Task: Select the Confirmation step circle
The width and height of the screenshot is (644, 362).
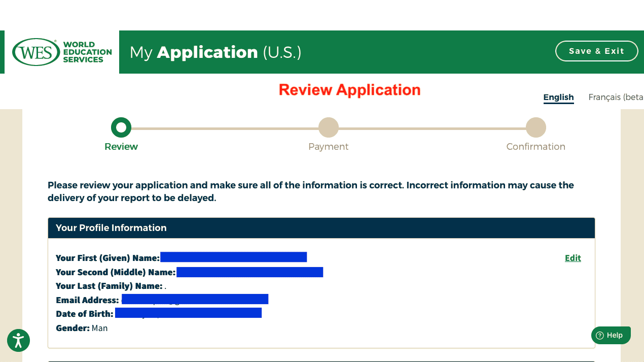Action: pos(535,127)
